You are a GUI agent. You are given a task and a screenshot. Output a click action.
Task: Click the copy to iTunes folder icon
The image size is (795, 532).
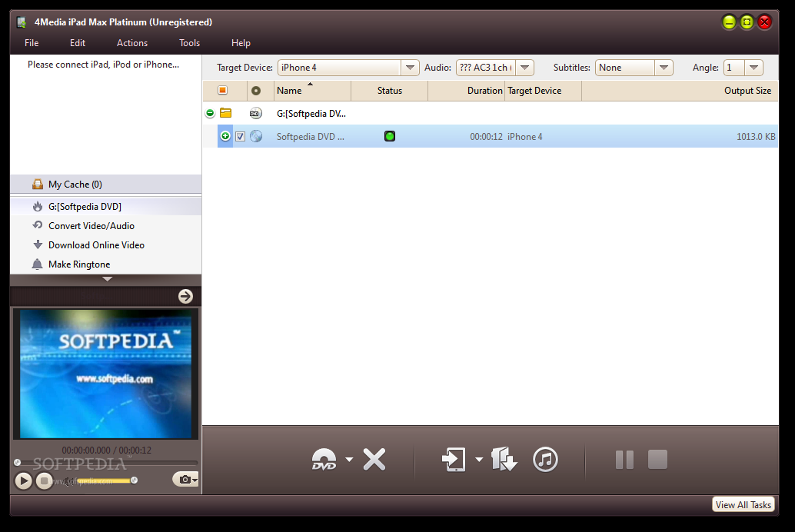point(504,460)
